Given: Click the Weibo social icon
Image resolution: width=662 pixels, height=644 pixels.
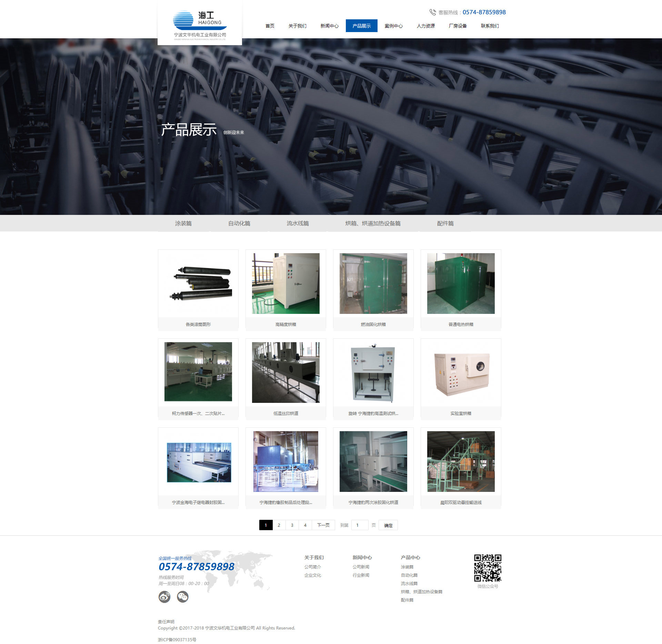Looking at the screenshot, I should [164, 597].
